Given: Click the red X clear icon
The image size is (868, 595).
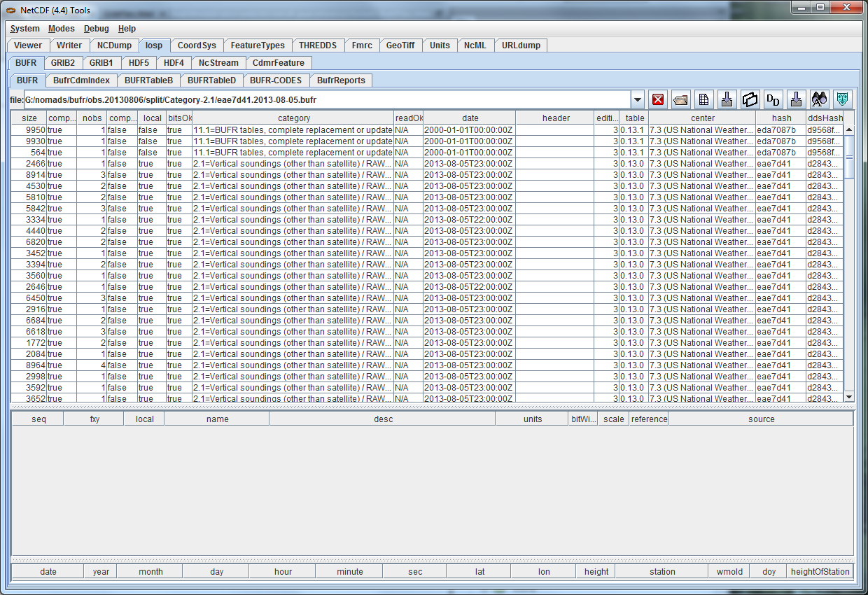Looking at the screenshot, I should tap(658, 99).
